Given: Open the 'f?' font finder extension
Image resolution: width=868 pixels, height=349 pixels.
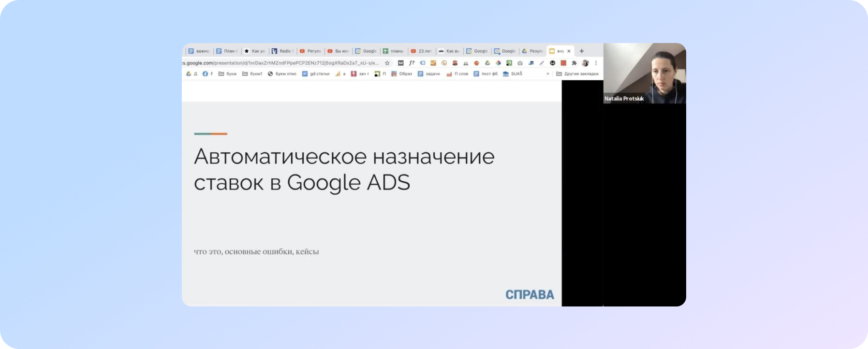Looking at the screenshot, I should tap(412, 63).
